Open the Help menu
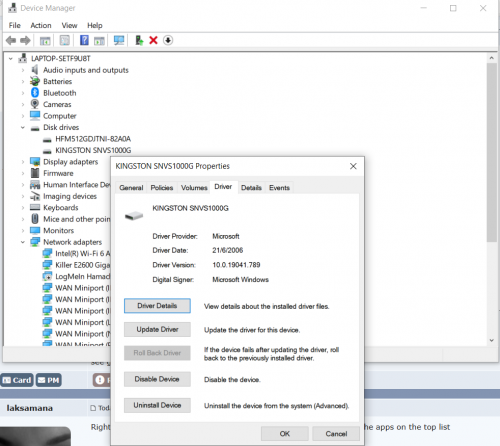500x446 pixels. coord(95,25)
